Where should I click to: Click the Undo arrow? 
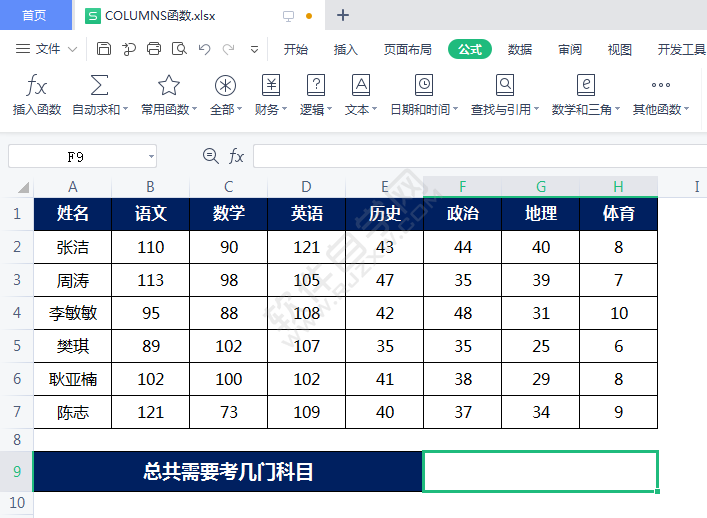pyautogui.click(x=204, y=49)
